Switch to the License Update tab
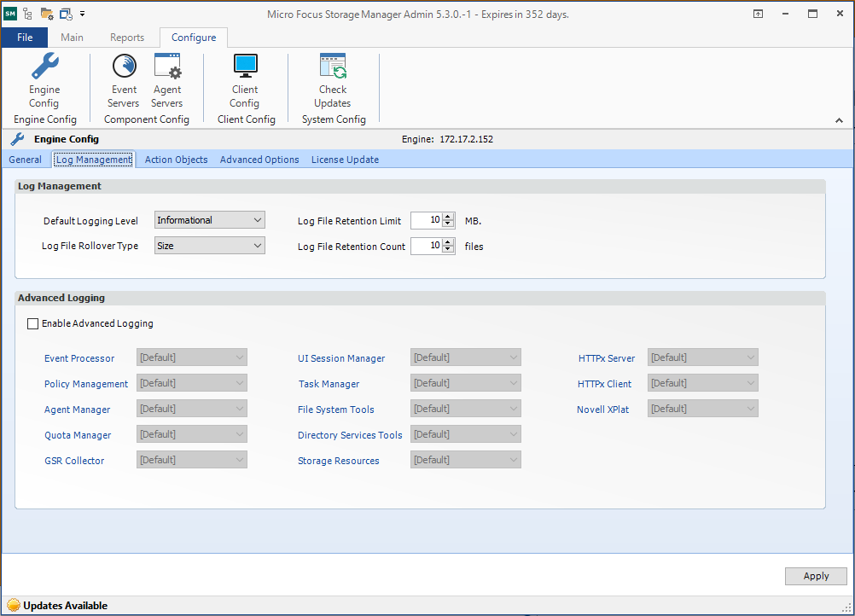Viewport: 855px width, 616px height. point(345,160)
